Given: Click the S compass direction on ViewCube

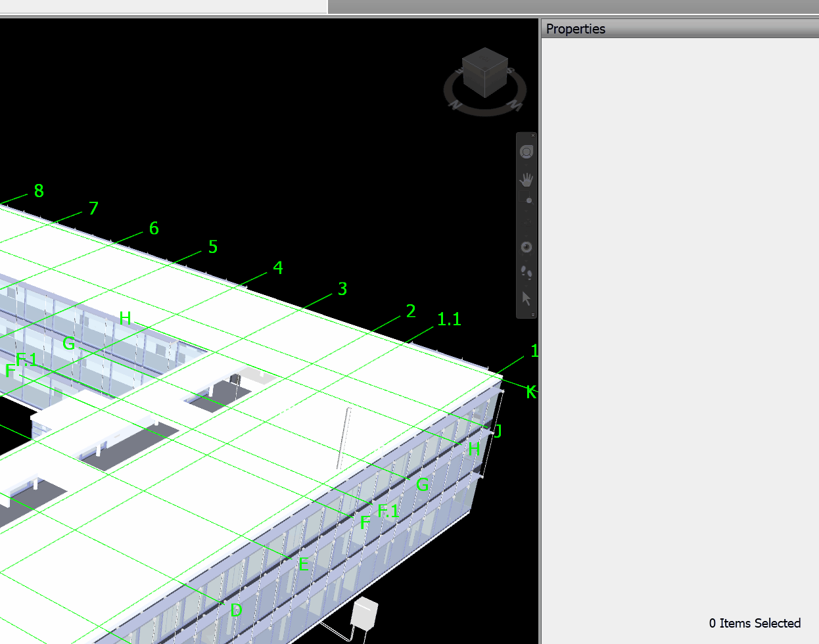Looking at the screenshot, I should pyautogui.click(x=511, y=70).
